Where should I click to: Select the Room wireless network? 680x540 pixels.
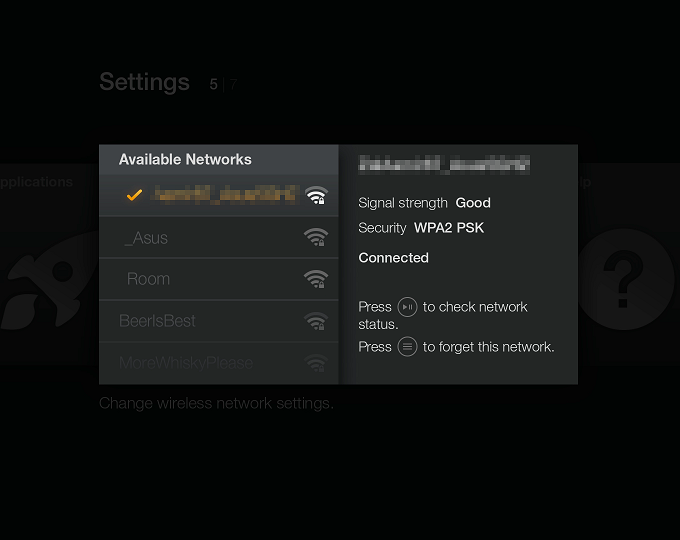coord(219,279)
